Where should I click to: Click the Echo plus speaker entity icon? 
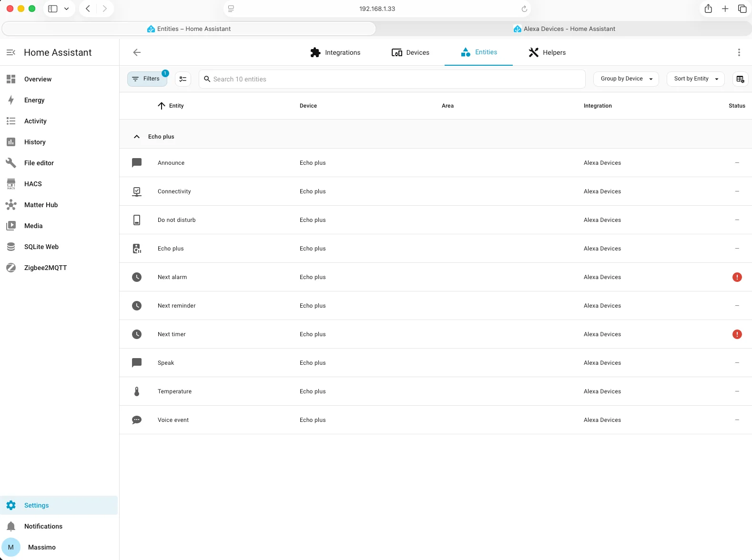tap(137, 249)
